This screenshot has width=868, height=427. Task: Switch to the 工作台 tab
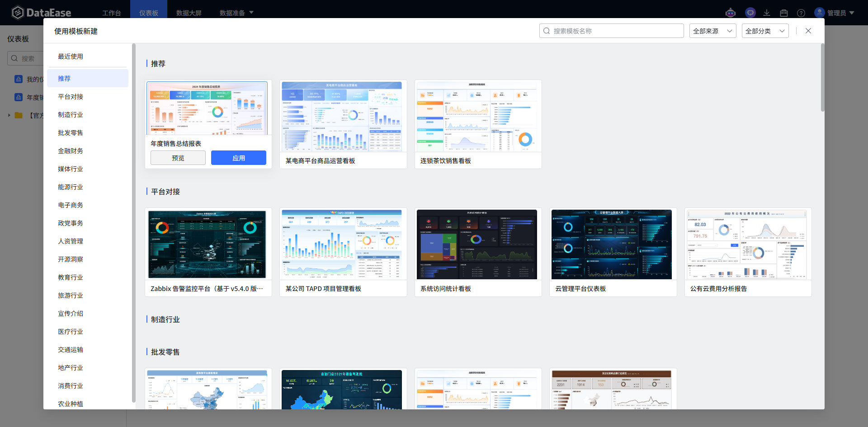pos(111,13)
